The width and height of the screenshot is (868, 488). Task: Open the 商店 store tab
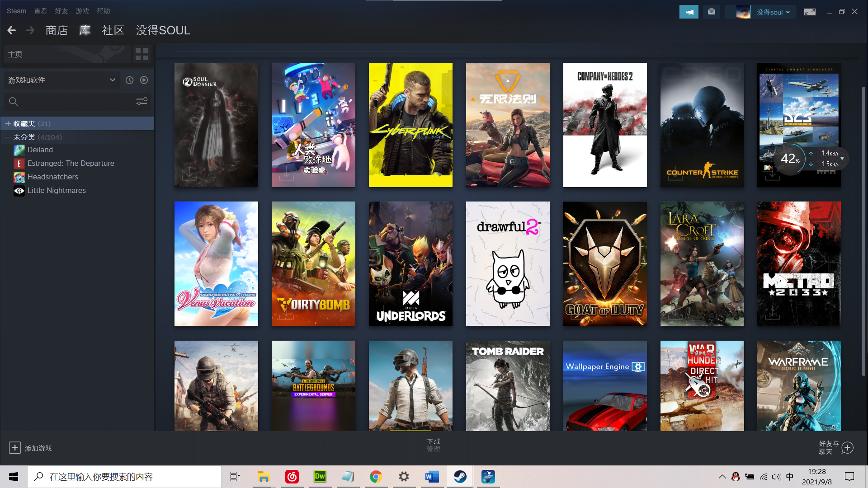[57, 30]
